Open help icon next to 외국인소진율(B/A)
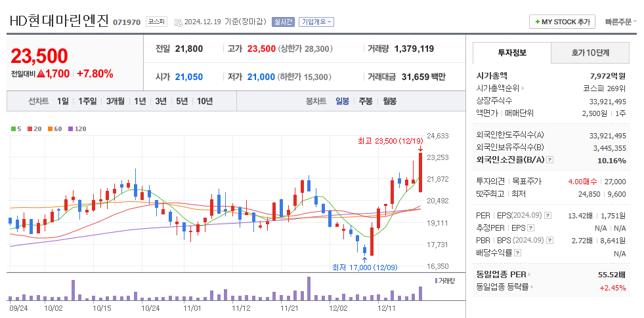This screenshot has width=644, height=318. pyautogui.click(x=550, y=160)
